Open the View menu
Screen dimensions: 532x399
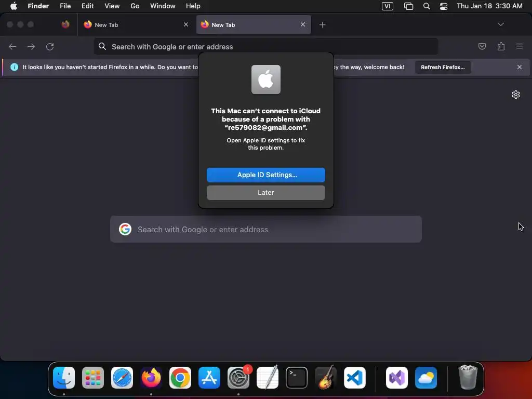(x=112, y=6)
